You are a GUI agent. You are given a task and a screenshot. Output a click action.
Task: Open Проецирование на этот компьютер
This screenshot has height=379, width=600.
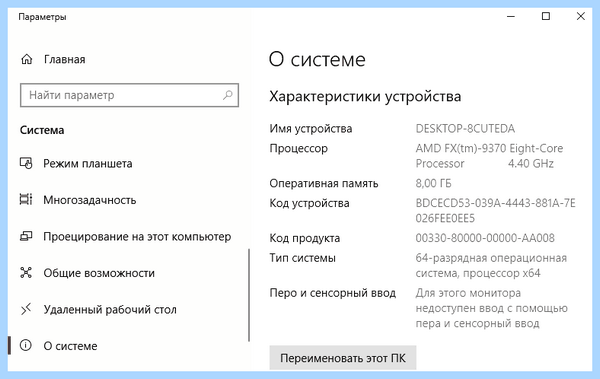(x=137, y=237)
